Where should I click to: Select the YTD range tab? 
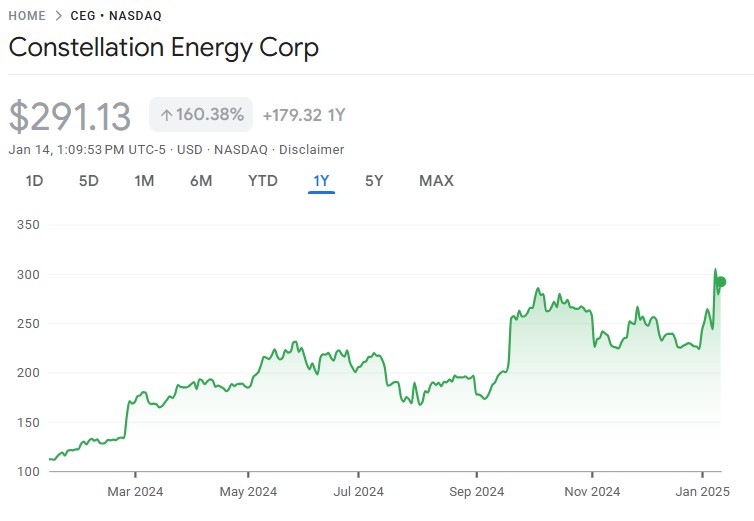click(263, 181)
